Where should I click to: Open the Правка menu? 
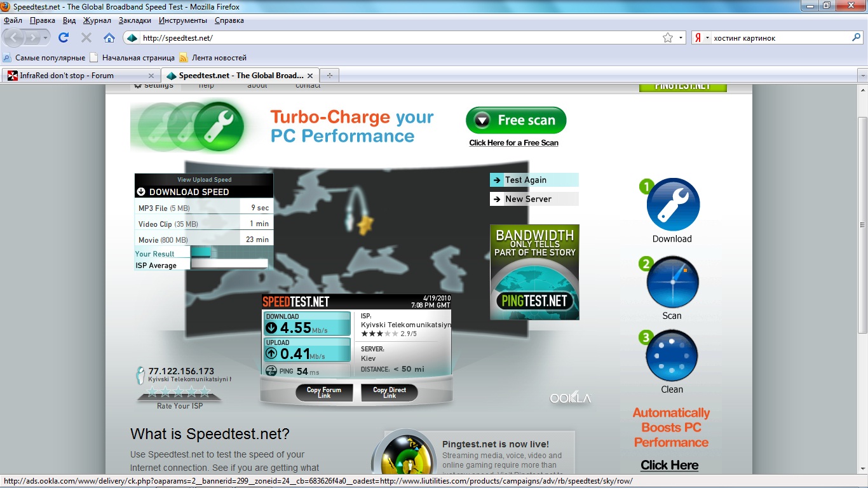pyautogui.click(x=43, y=20)
